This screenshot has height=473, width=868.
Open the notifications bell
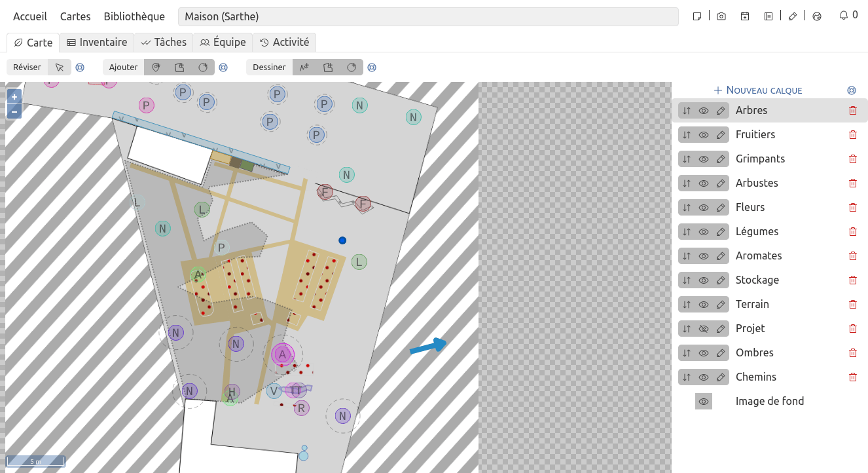(844, 15)
